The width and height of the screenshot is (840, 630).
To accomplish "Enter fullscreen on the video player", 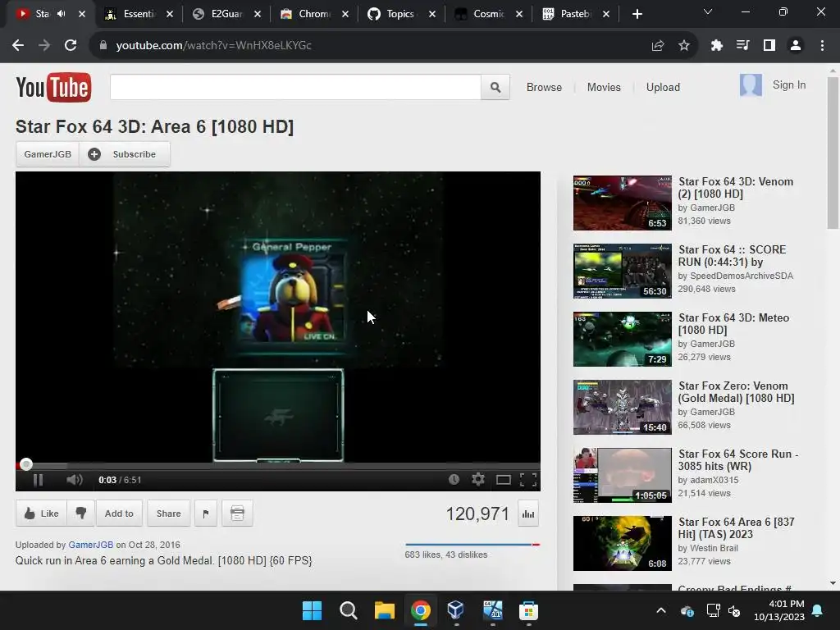I will coord(528,479).
